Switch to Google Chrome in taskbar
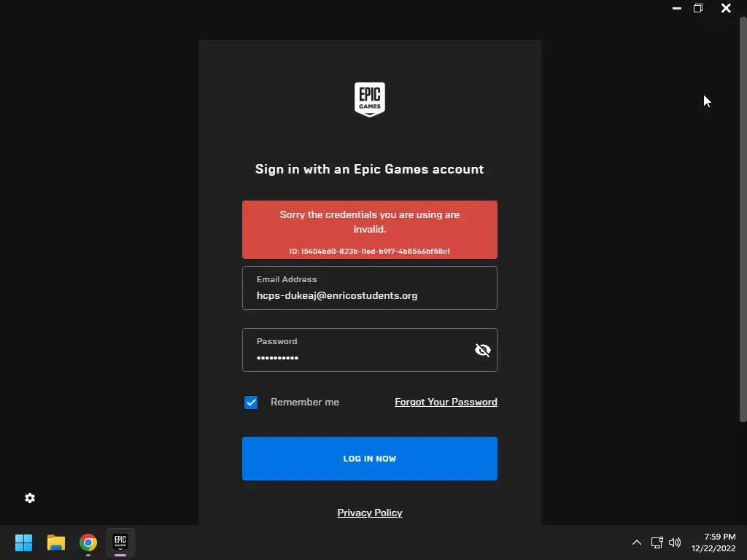Screen dimensions: 747x560 point(88,542)
